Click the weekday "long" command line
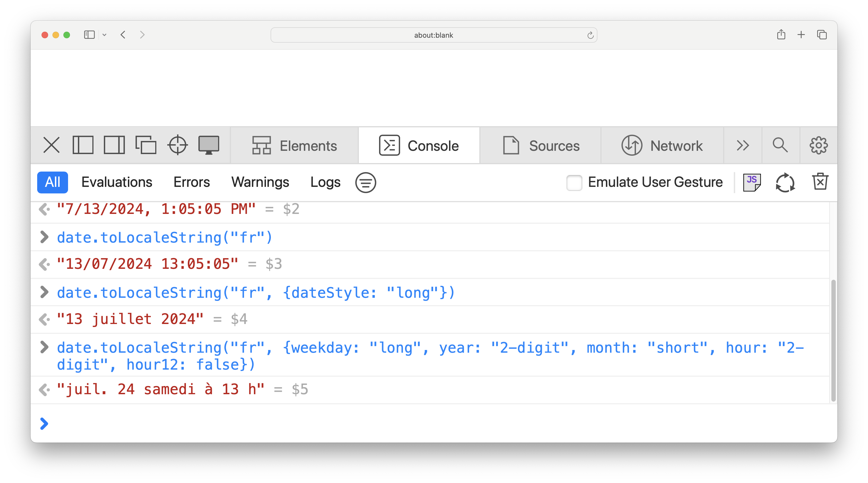 tap(430, 356)
